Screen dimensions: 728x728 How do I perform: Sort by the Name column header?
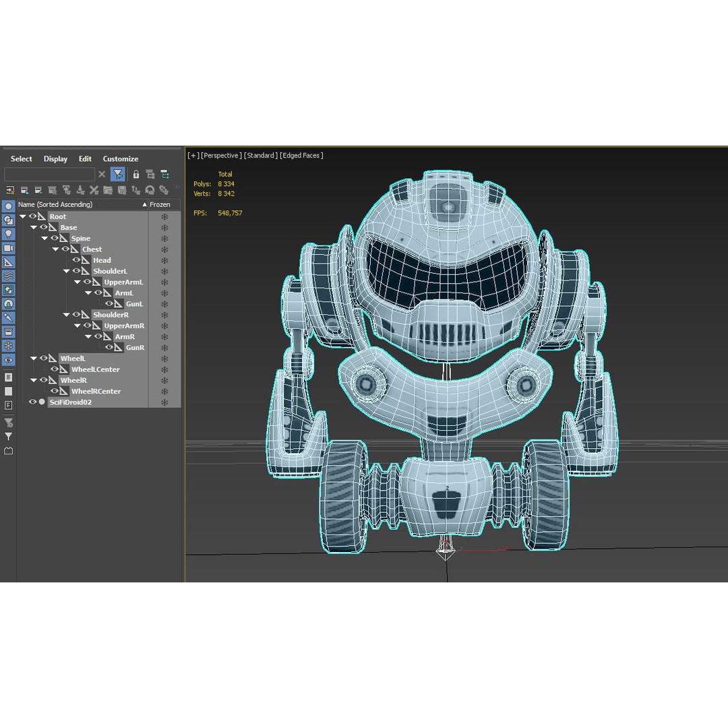(83, 204)
